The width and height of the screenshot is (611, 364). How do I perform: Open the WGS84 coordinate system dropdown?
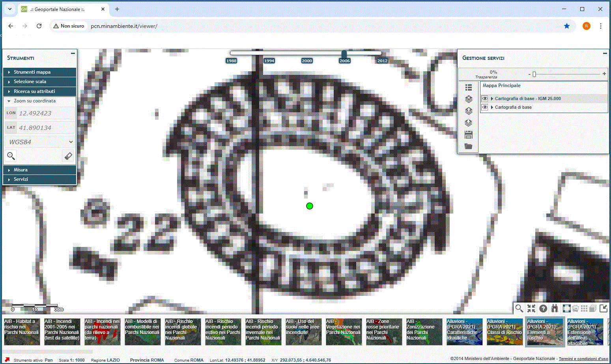point(39,142)
